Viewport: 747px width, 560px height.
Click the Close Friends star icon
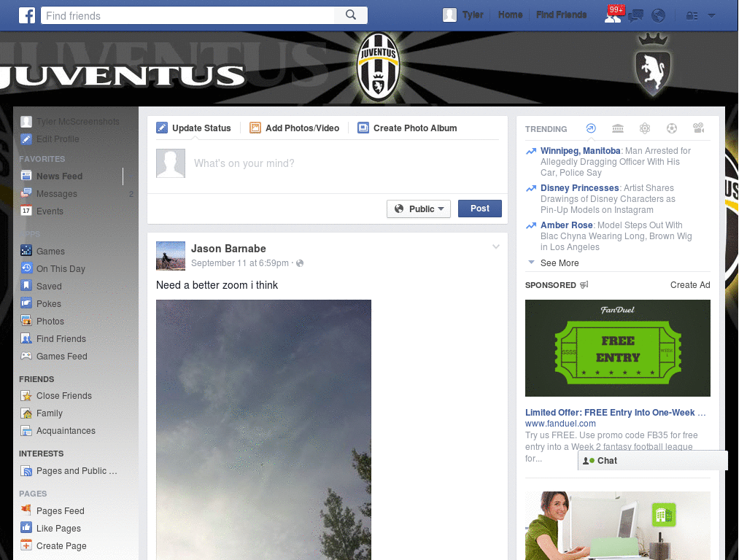coord(26,395)
